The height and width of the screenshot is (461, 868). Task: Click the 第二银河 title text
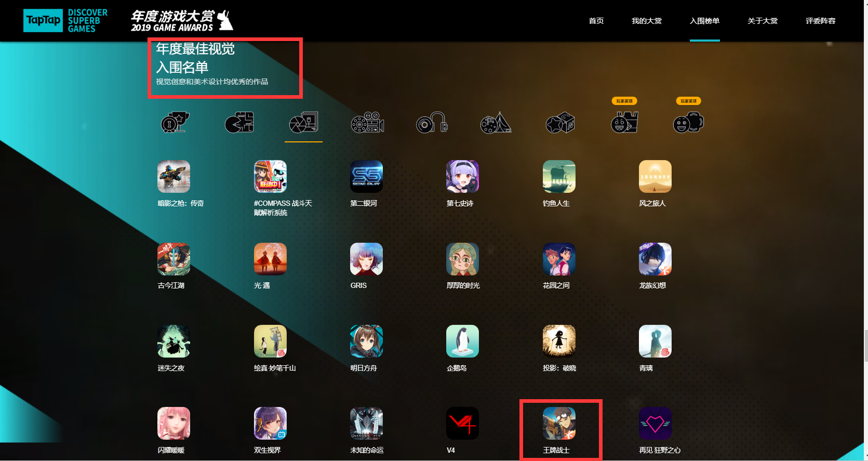[364, 203]
